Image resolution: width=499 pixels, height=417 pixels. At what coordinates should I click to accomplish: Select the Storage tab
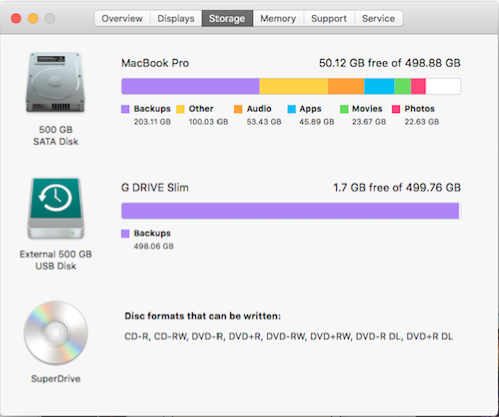tap(227, 18)
